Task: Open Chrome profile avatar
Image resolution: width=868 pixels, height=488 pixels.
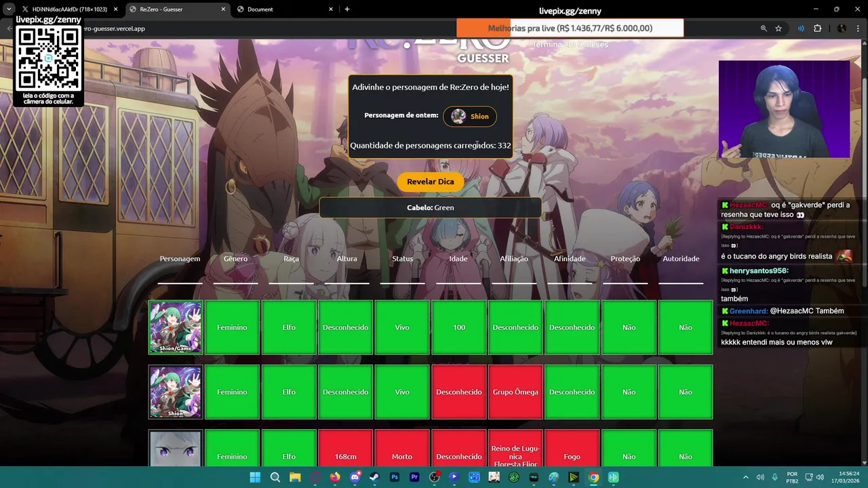Action: [x=842, y=28]
